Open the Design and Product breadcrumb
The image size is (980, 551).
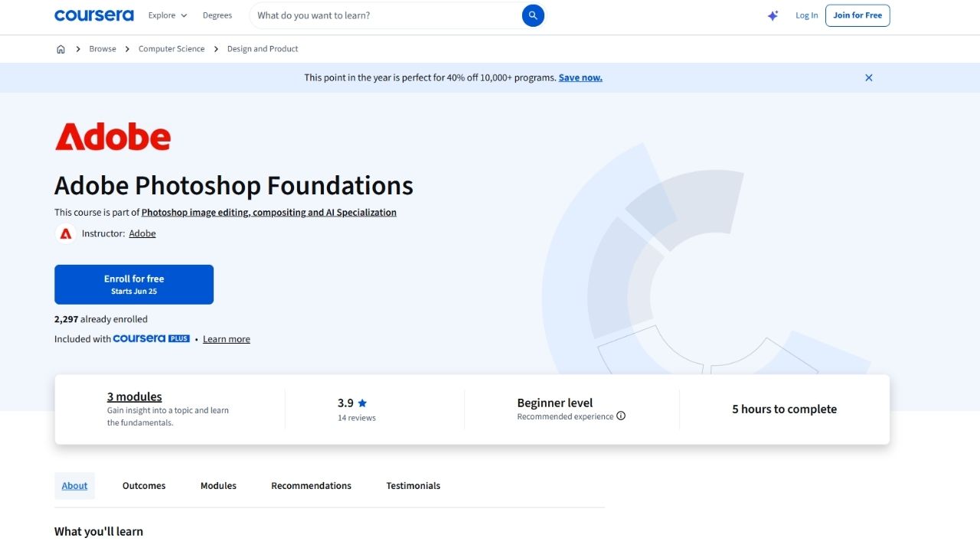(263, 49)
